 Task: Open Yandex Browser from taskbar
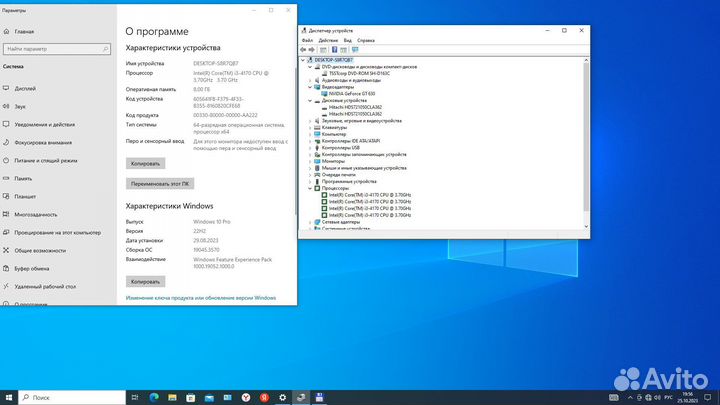point(246,398)
